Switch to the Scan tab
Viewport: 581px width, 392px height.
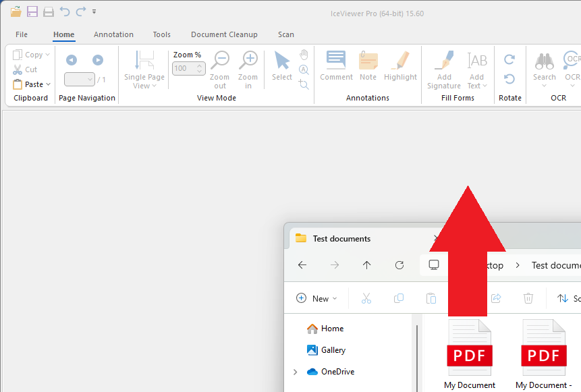tap(286, 34)
